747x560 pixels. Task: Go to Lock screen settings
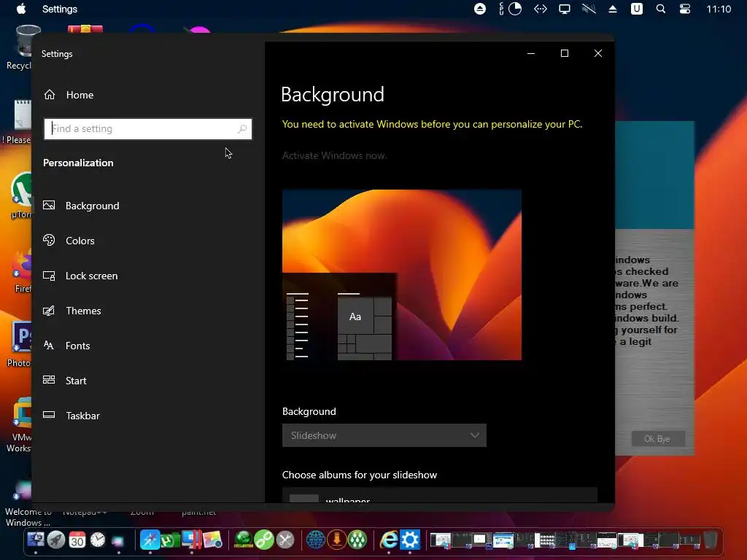pyautogui.click(x=91, y=276)
